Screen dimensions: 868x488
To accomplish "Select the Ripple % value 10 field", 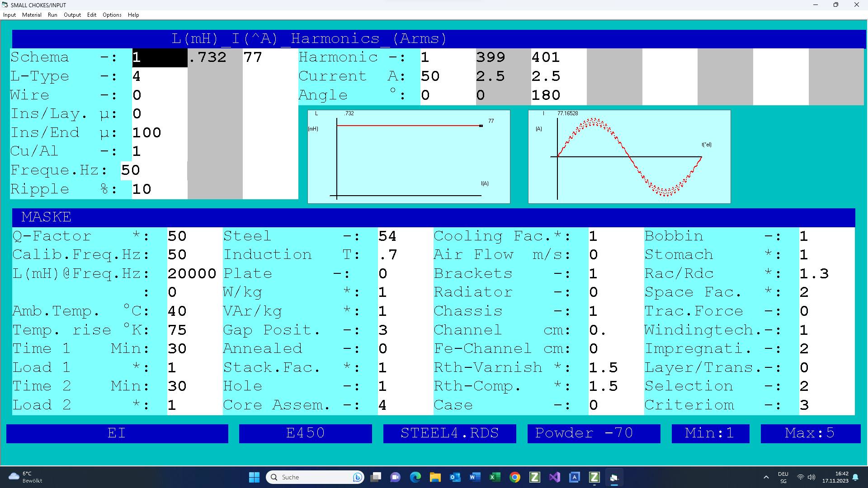I will click(x=160, y=189).
